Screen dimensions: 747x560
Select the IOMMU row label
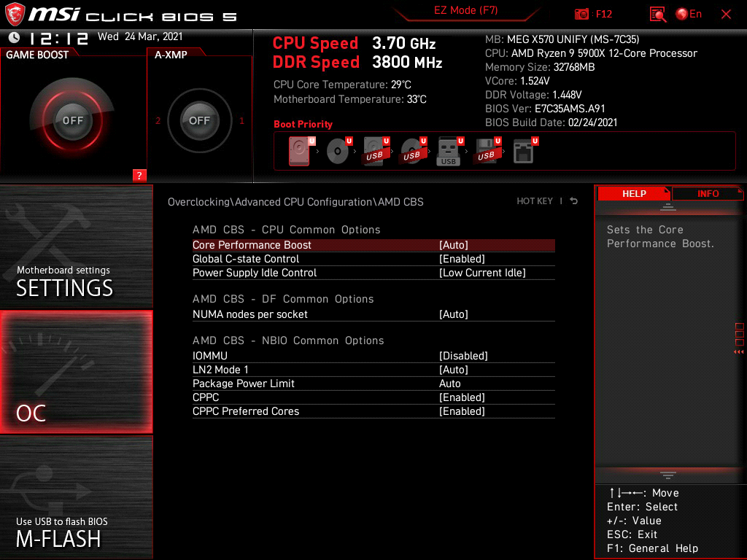click(209, 356)
